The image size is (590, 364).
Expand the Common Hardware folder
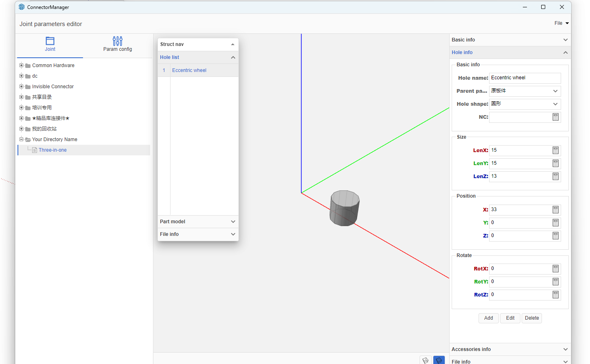(x=22, y=65)
